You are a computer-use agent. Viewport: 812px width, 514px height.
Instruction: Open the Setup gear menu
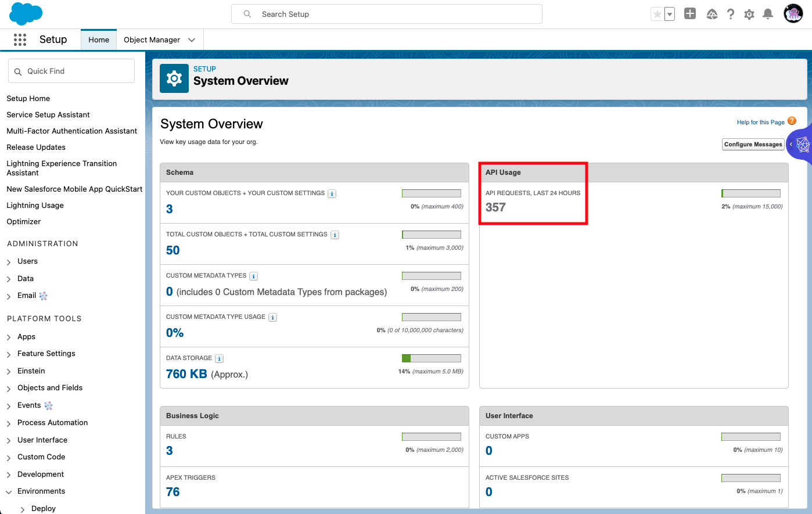pos(749,14)
